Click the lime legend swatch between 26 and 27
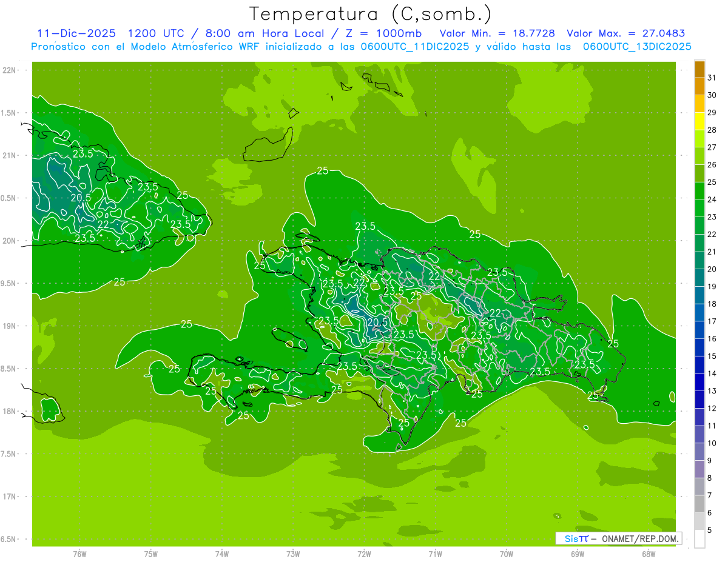Image resolution: width=728 pixels, height=562 pixels. point(699,156)
